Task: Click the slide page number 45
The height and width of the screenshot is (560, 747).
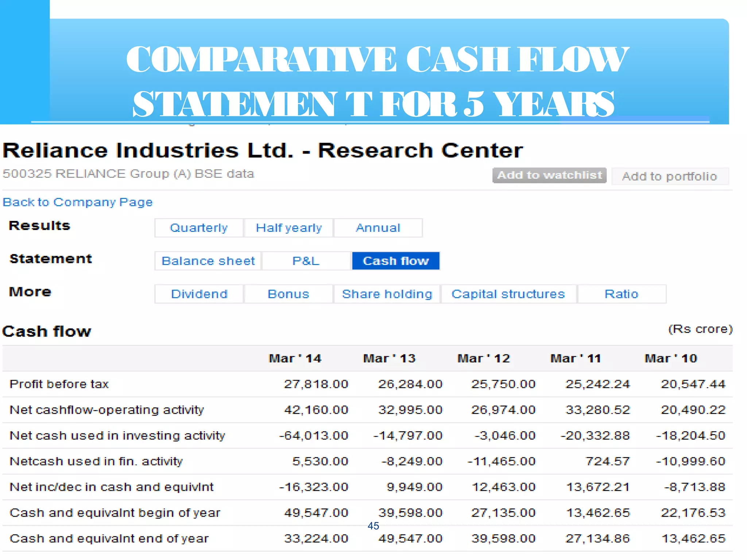Action: click(x=373, y=526)
